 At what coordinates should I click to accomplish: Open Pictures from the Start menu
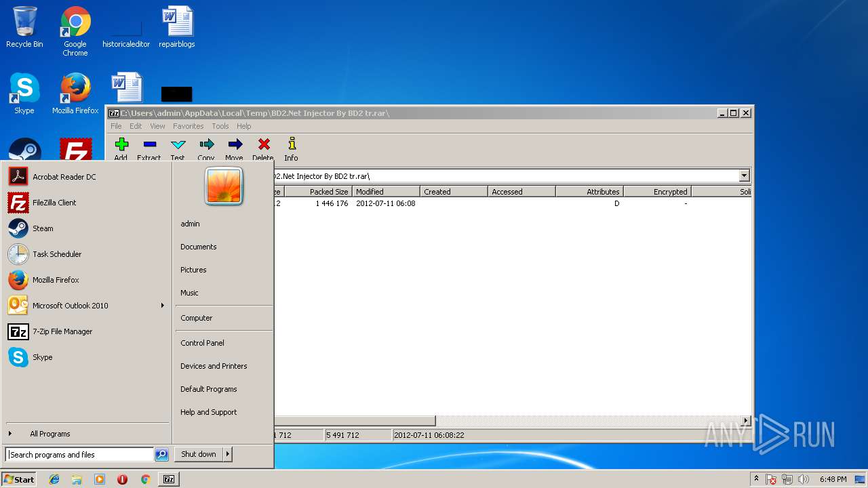[193, 270]
